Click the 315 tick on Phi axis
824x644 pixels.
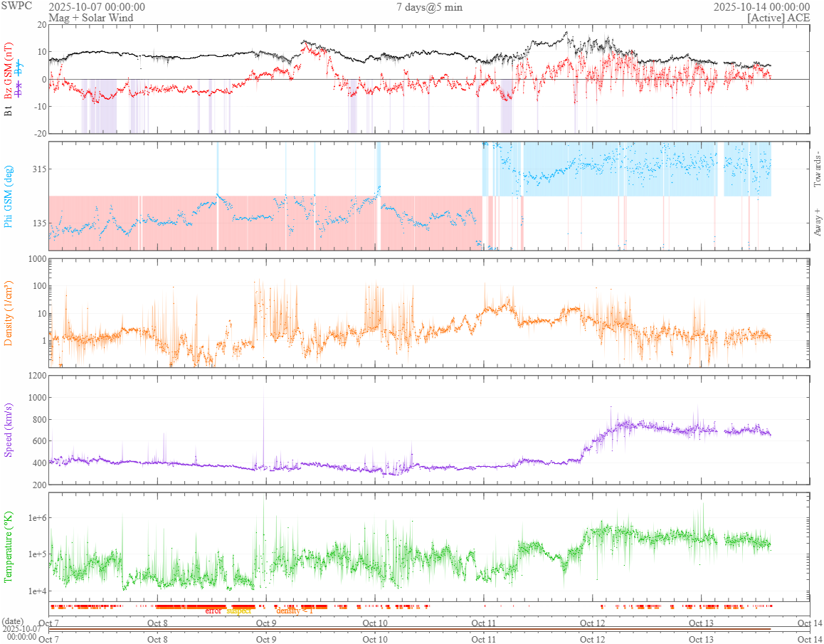pos(39,169)
